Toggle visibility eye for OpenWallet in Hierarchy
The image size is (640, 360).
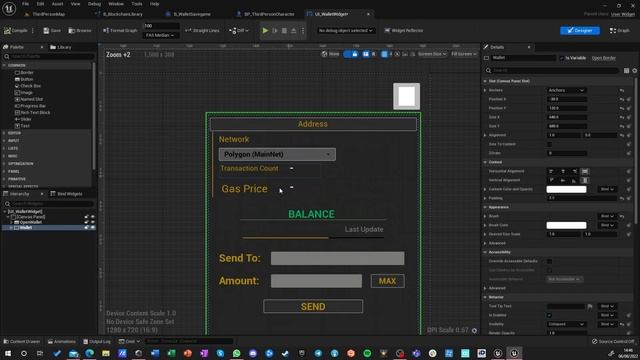93,222
